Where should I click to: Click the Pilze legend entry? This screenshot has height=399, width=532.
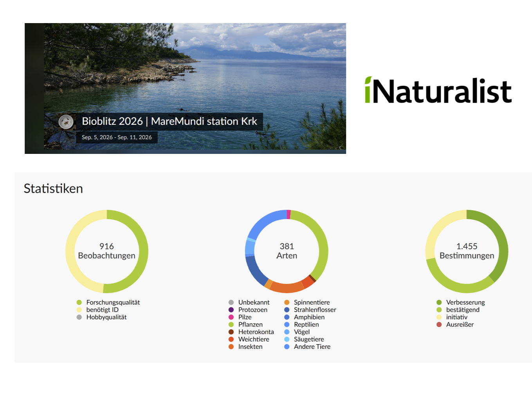click(240, 317)
